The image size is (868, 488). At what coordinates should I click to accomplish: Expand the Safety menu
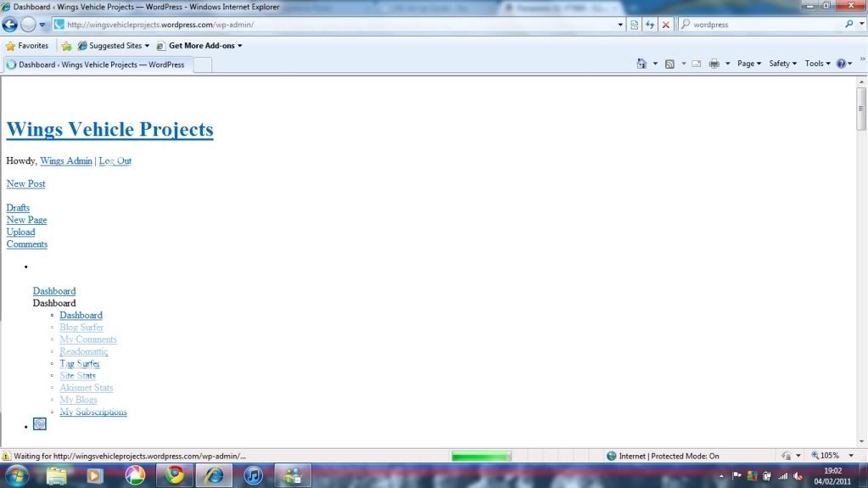(x=782, y=64)
